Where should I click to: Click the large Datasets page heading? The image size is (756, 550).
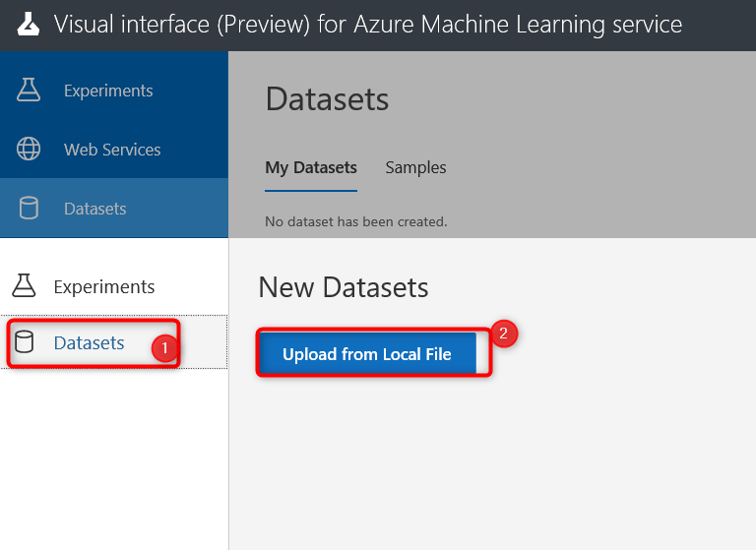pos(327,99)
